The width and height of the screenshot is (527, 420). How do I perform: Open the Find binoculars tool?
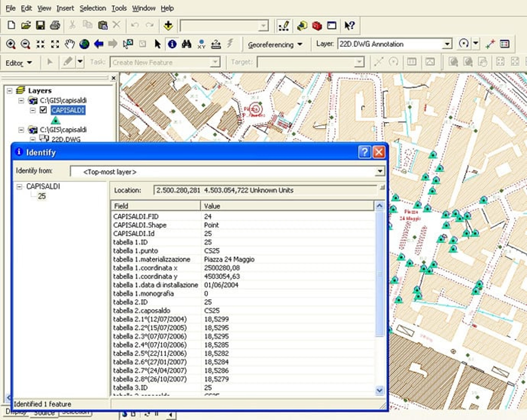click(187, 44)
